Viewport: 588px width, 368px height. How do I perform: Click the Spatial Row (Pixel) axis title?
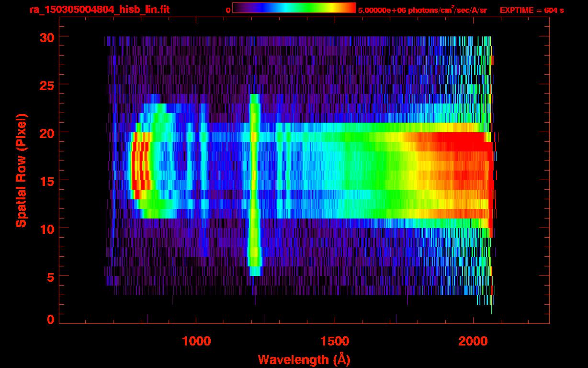pyautogui.click(x=21, y=170)
